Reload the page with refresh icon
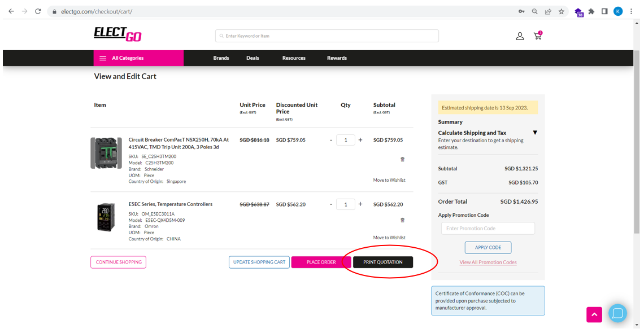Image resolution: width=644 pixels, height=333 pixels. coord(38,11)
